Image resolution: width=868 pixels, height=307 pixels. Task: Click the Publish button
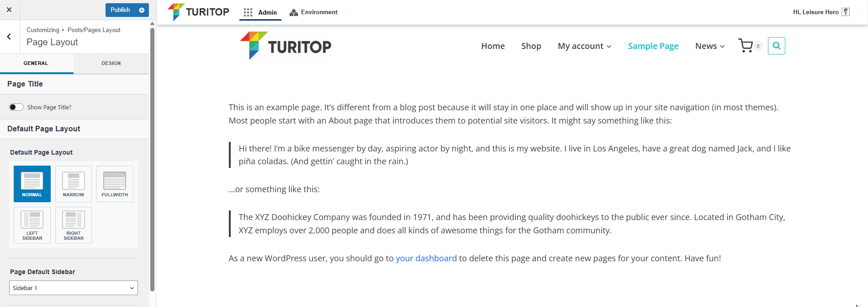pos(120,10)
